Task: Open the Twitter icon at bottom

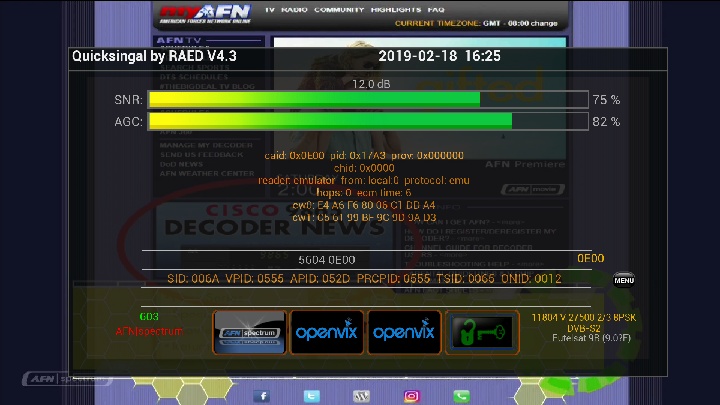Action: [311, 396]
